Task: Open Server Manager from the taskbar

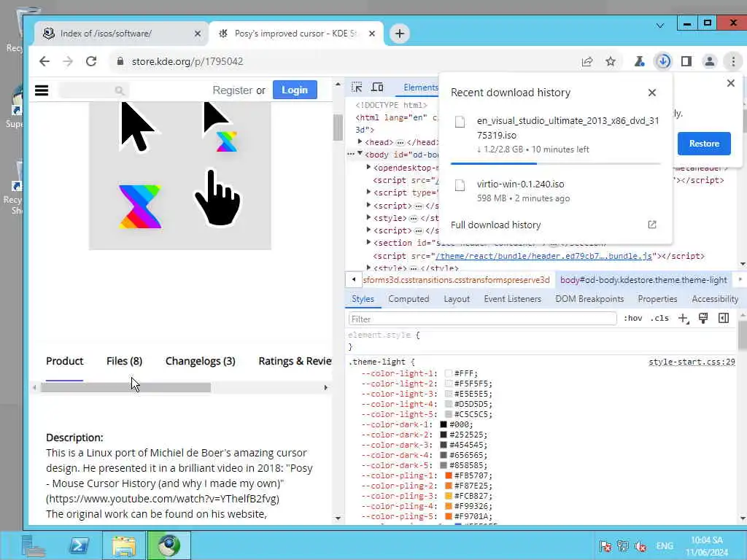Action: pos(33,545)
